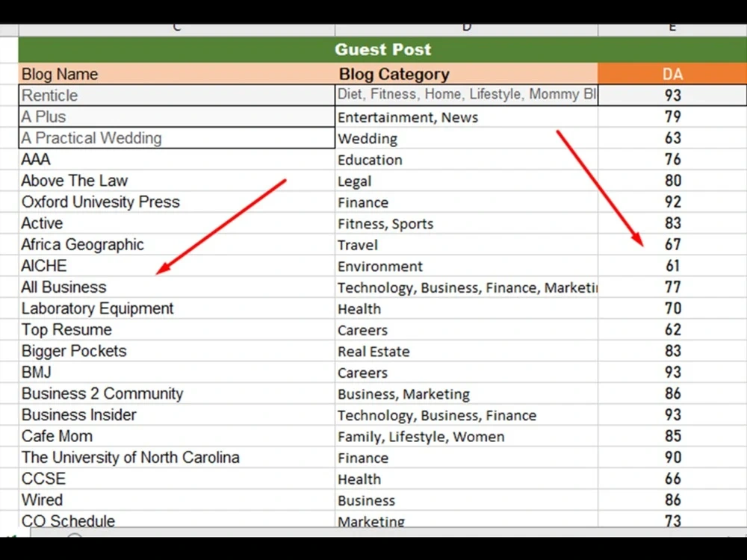Select the A Practical Wedding cell
The height and width of the screenshot is (560, 747).
click(x=177, y=138)
